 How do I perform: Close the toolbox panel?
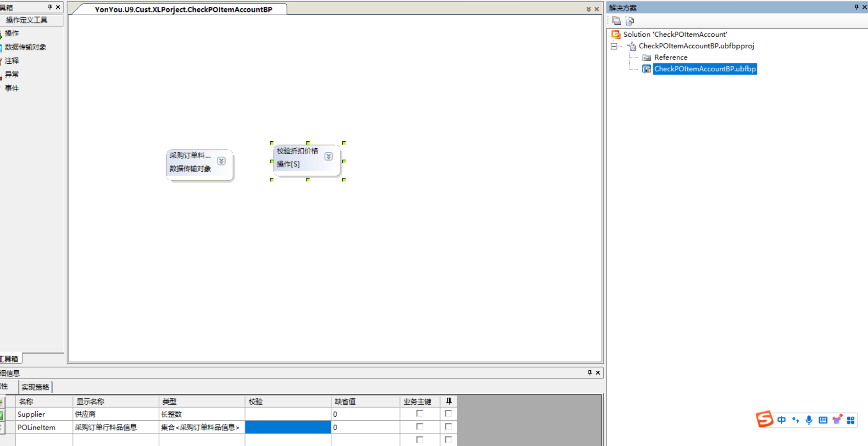pyautogui.click(x=58, y=7)
